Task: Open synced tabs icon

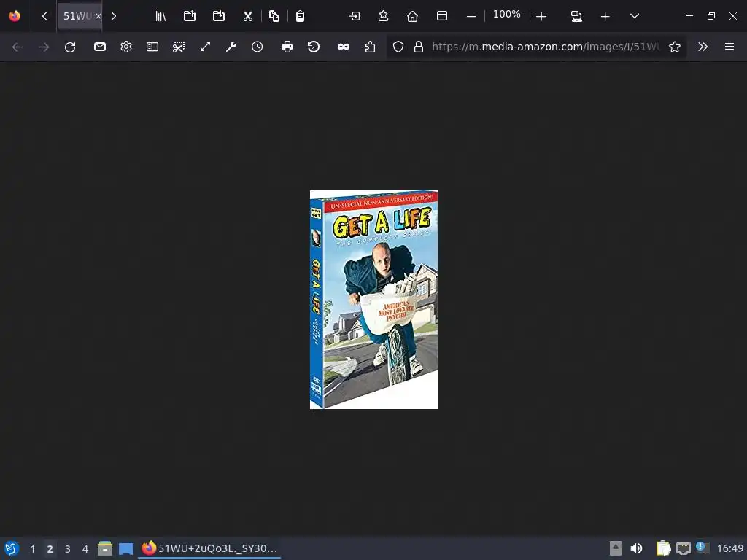Action: [x=576, y=17]
